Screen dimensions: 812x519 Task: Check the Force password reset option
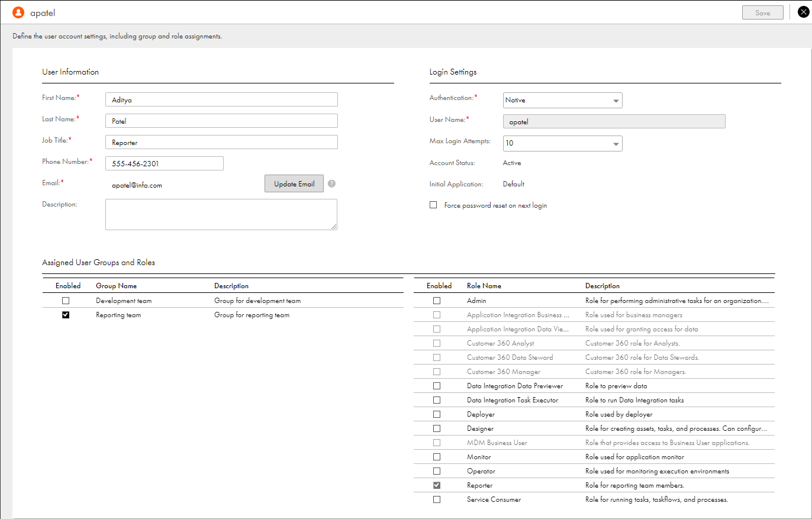click(x=433, y=205)
